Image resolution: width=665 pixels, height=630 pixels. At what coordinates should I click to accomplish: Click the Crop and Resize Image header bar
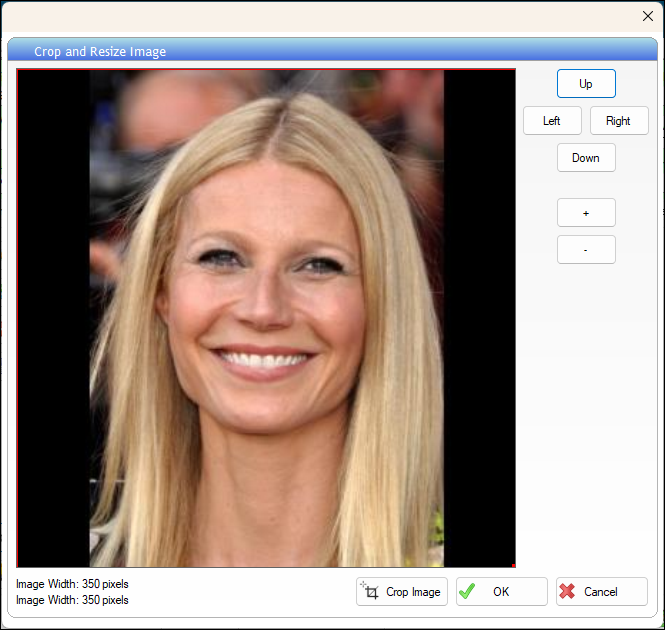click(x=332, y=51)
